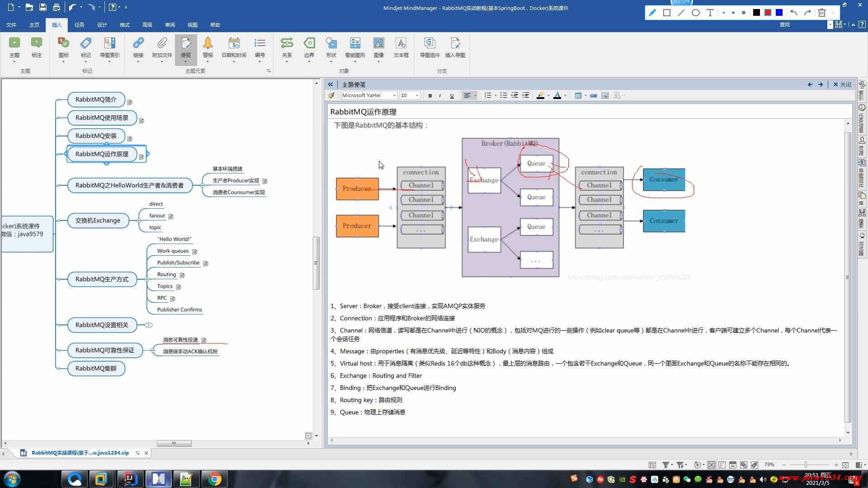Pick the red annotation color

pos(768,13)
